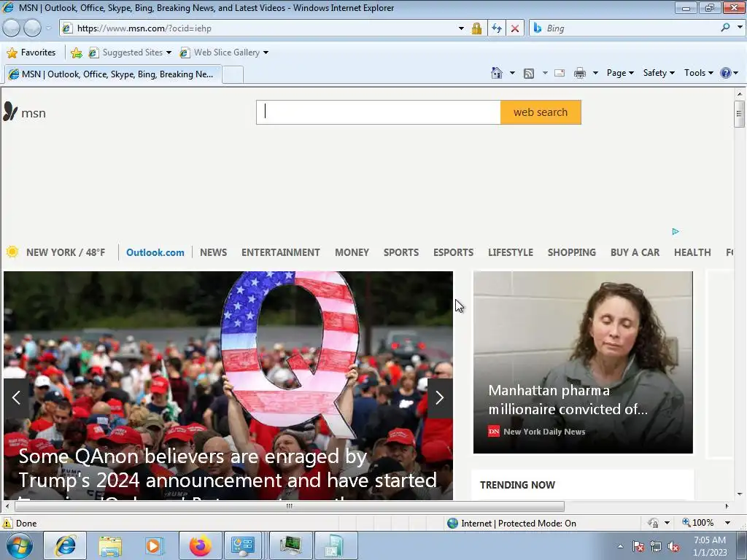Open a new blank tab
747x560 pixels.
tap(233, 75)
